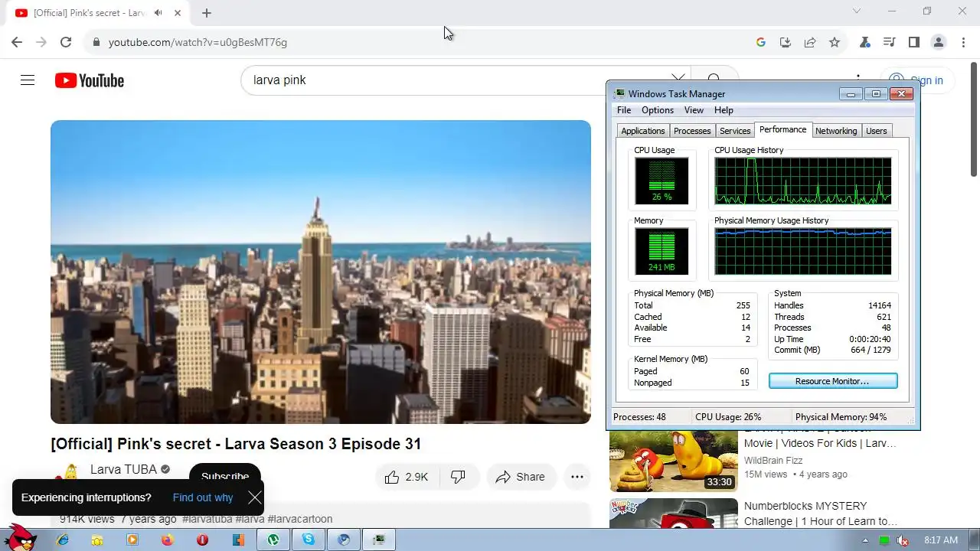Click the CPU Usage 26 % gauge
The image size is (980, 551).
tap(661, 181)
